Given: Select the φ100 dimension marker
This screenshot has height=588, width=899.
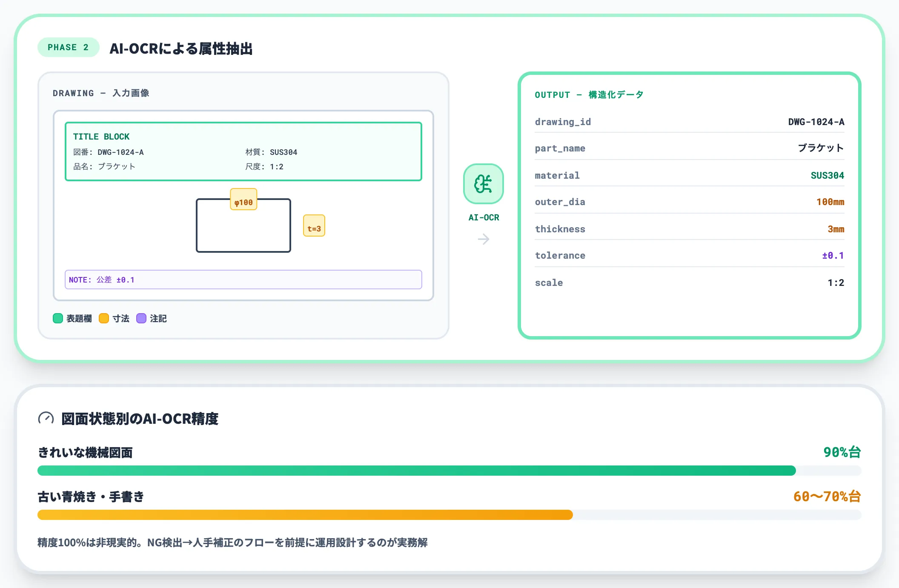Looking at the screenshot, I should [243, 201].
